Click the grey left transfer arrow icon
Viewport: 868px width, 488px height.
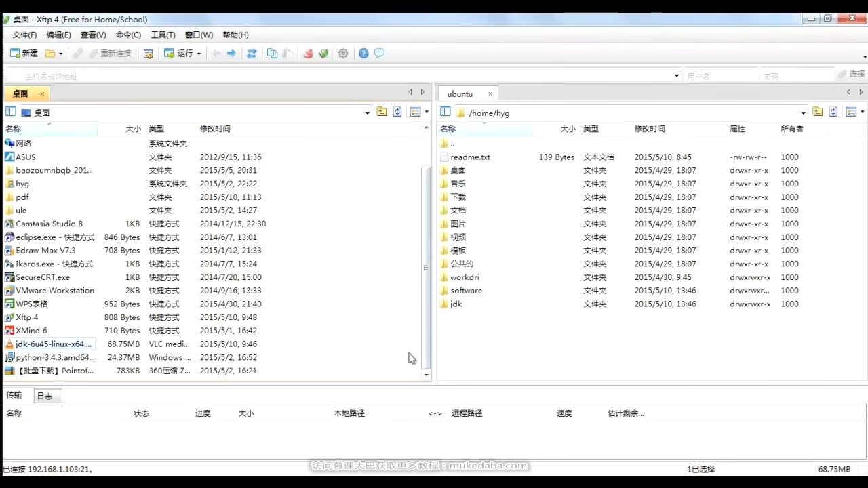[x=216, y=54]
